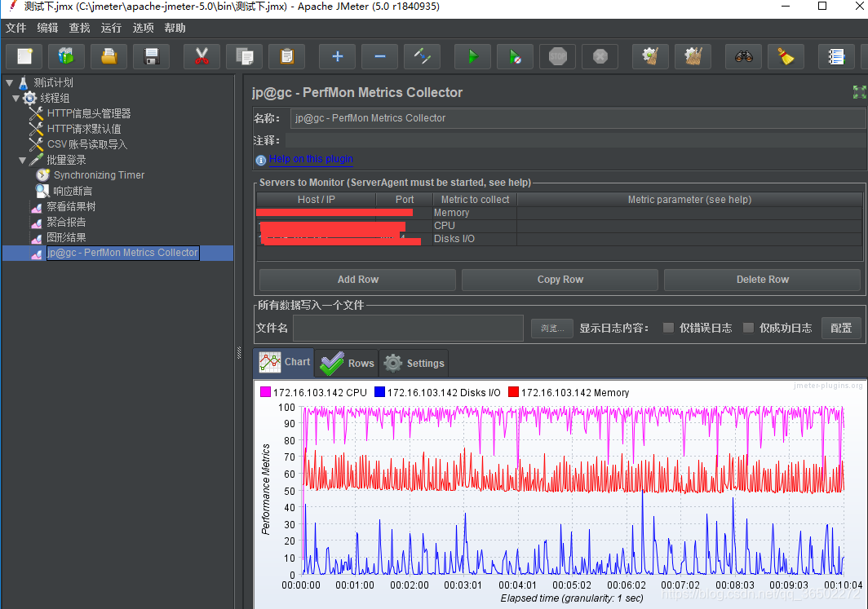Select HTTP请求默认值 in tree
868x609 pixels.
coord(84,129)
